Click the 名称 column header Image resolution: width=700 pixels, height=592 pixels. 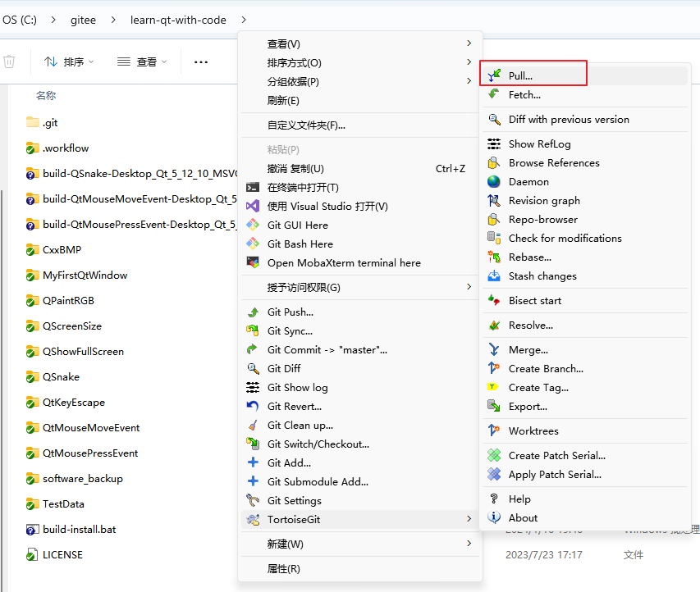45,95
